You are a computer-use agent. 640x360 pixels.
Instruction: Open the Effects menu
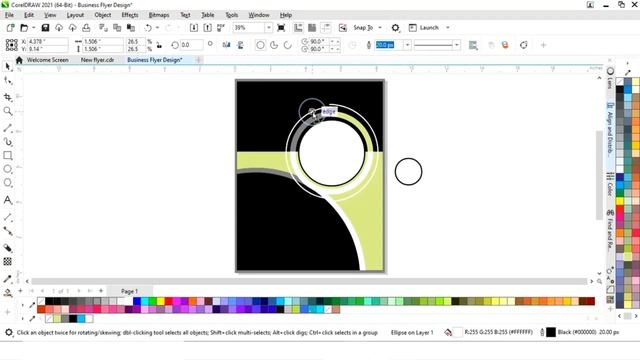tap(130, 15)
